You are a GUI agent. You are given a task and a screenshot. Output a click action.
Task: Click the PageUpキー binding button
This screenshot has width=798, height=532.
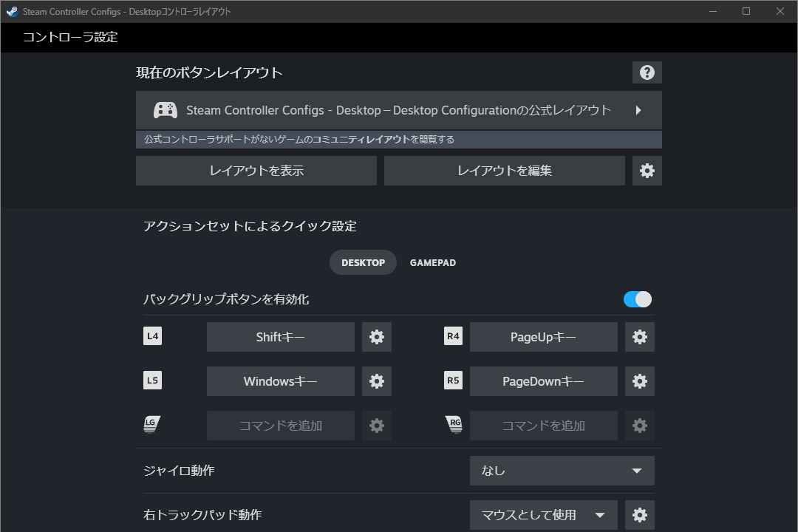click(544, 337)
